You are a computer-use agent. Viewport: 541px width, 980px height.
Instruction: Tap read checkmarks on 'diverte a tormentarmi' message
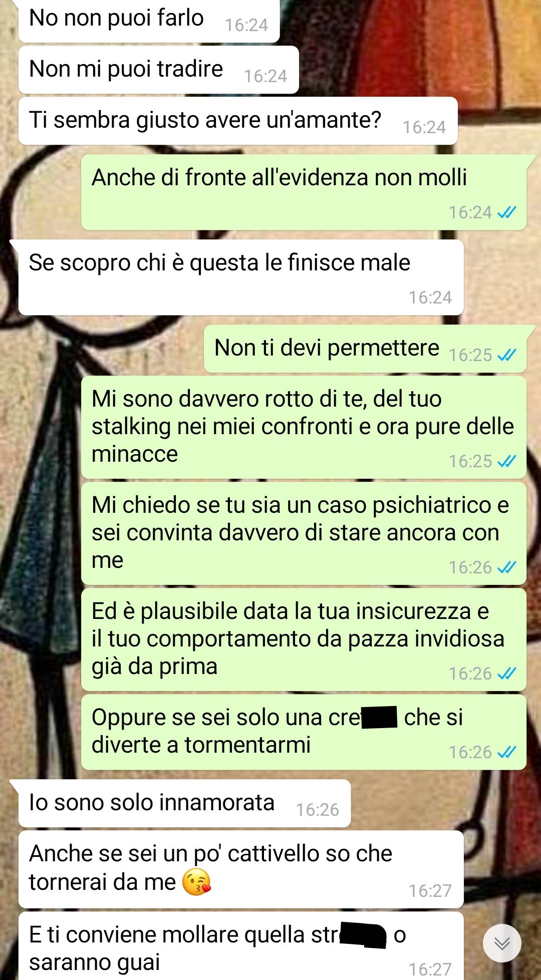[507, 752]
